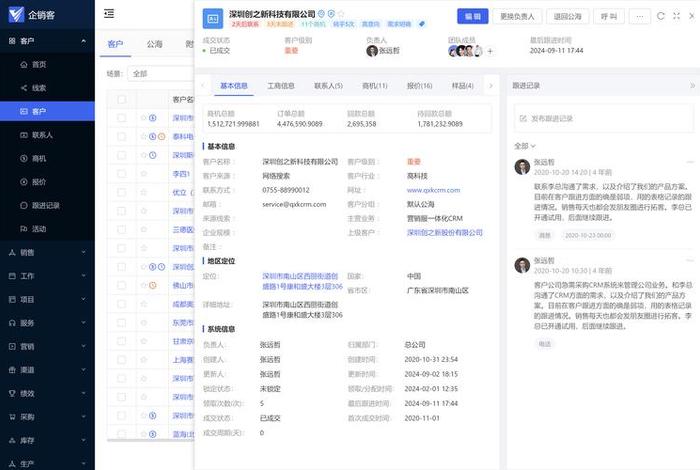
Task: Open 线索 in the sidebar
Action: click(x=39, y=88)
